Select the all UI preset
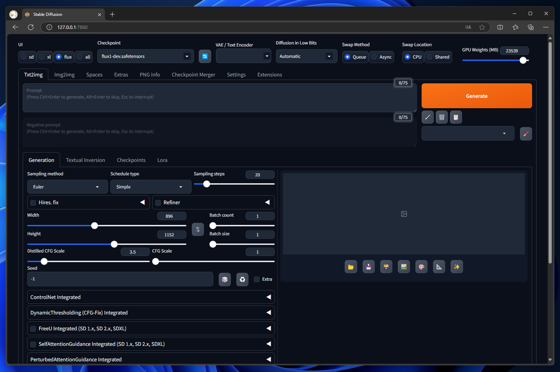The width and height of the screenshot is (560, 372). [84, 57]
